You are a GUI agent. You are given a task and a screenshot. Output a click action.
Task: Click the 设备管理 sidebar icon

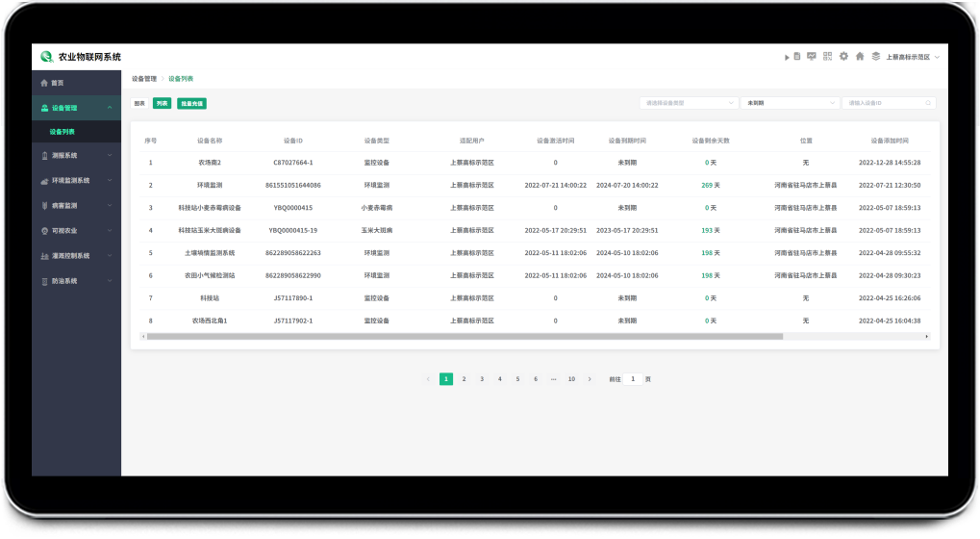pos(44,108)
